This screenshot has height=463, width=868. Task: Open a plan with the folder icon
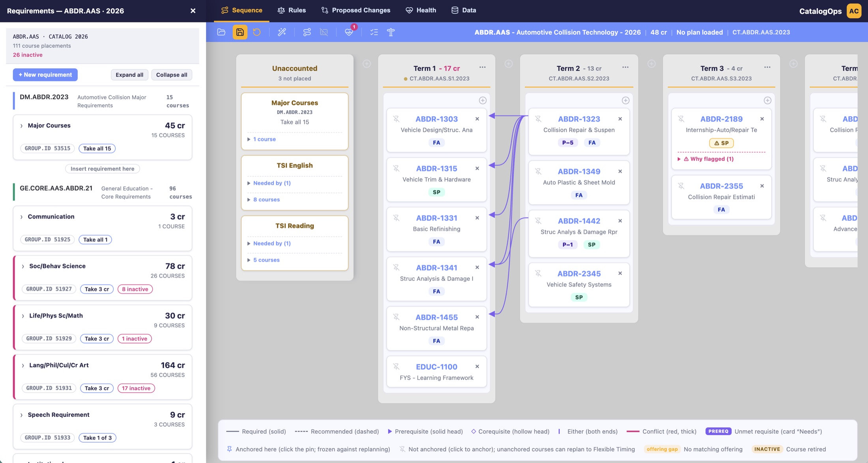coord(221,32)
